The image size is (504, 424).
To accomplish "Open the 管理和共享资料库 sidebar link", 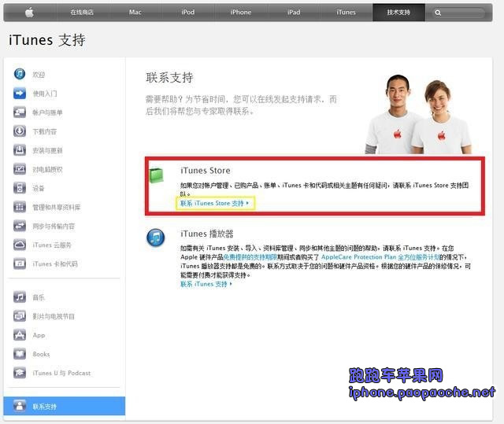I will 57,208.
